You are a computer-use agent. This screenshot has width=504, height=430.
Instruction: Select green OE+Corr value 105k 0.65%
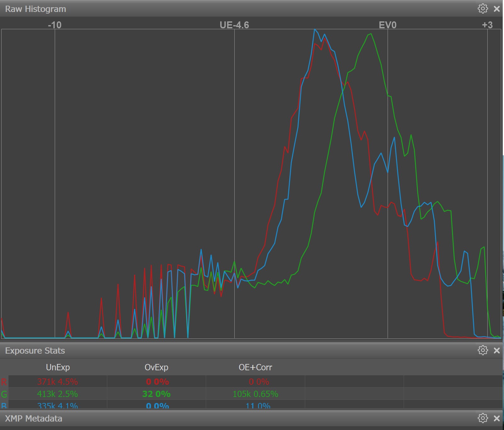tap(255, 394)
